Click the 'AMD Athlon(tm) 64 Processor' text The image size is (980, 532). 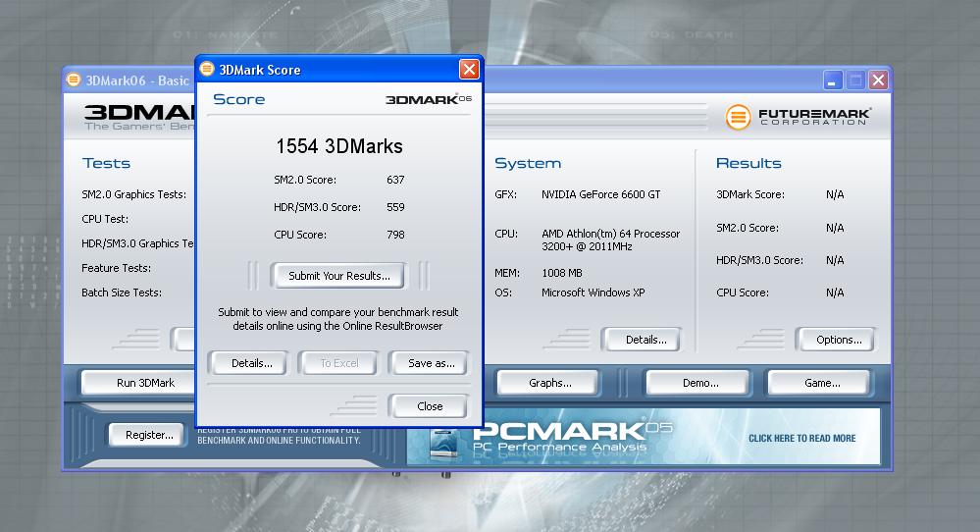(610, 234)
